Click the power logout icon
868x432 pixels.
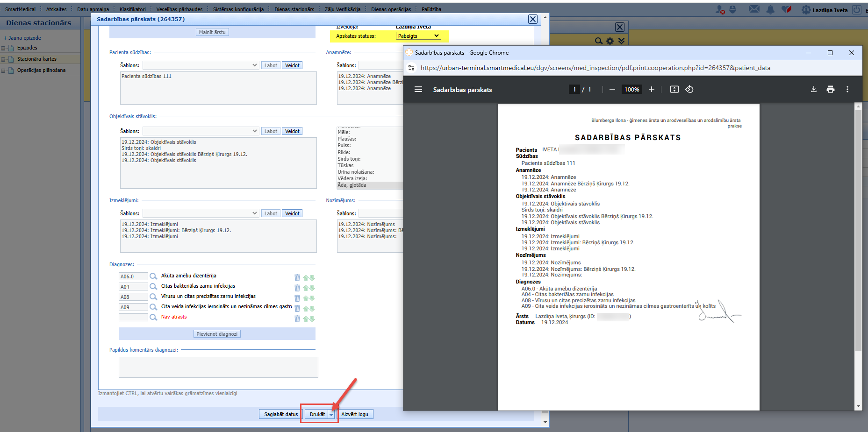point(857,10)
